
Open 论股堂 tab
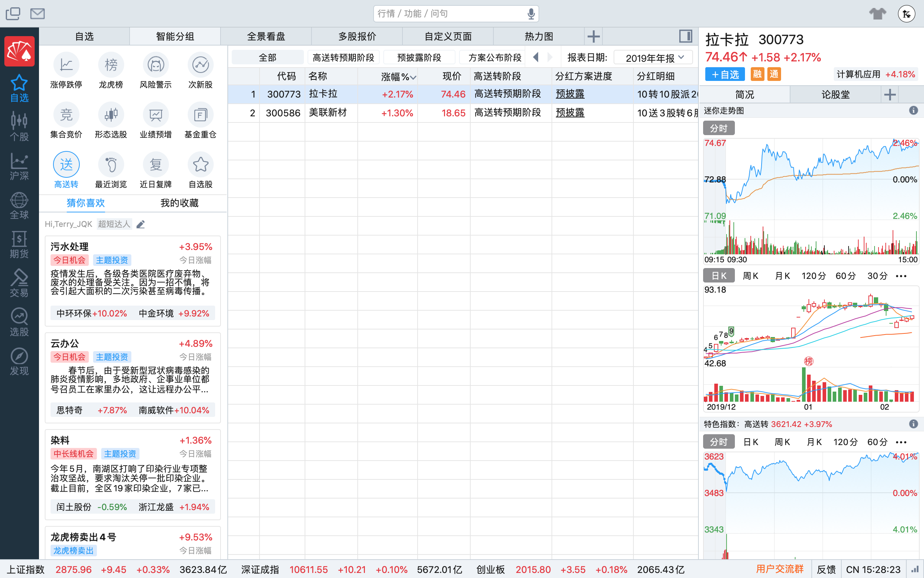[836, 94]
